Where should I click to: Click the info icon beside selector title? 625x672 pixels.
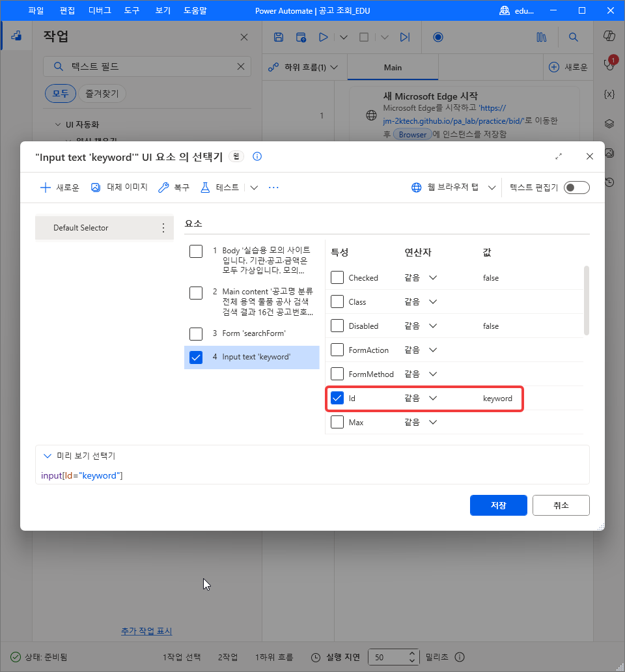[257, 156]
